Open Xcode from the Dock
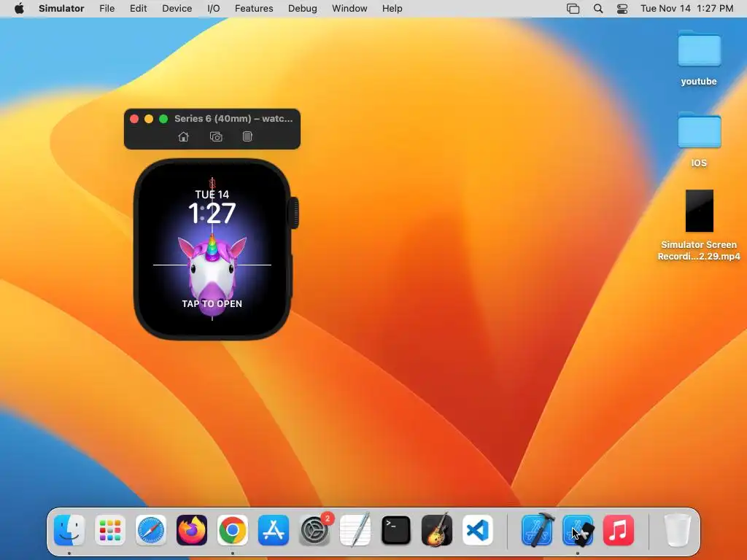This screenshot has height=560, width=747. point(538,530)
